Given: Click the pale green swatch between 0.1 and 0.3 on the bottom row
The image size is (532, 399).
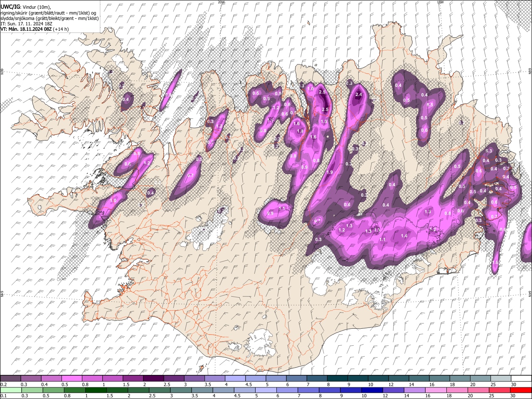Looking at the screenshot, I should click(11, 390).
